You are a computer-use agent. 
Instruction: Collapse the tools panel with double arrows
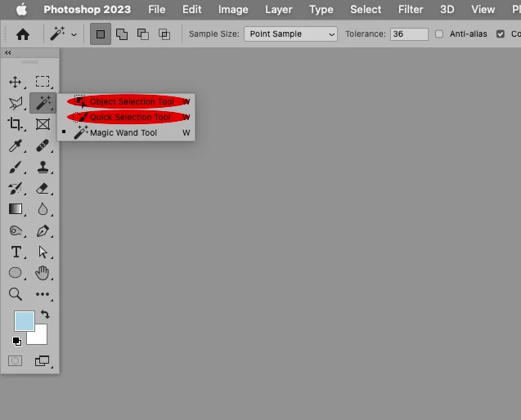pos(8,53)
